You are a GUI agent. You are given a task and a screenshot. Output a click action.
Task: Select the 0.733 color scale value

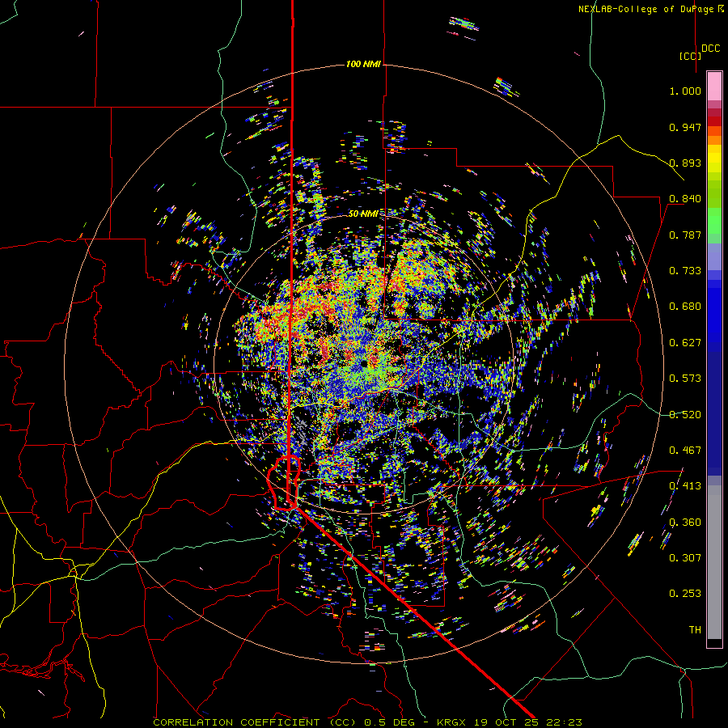click(685, 271)
